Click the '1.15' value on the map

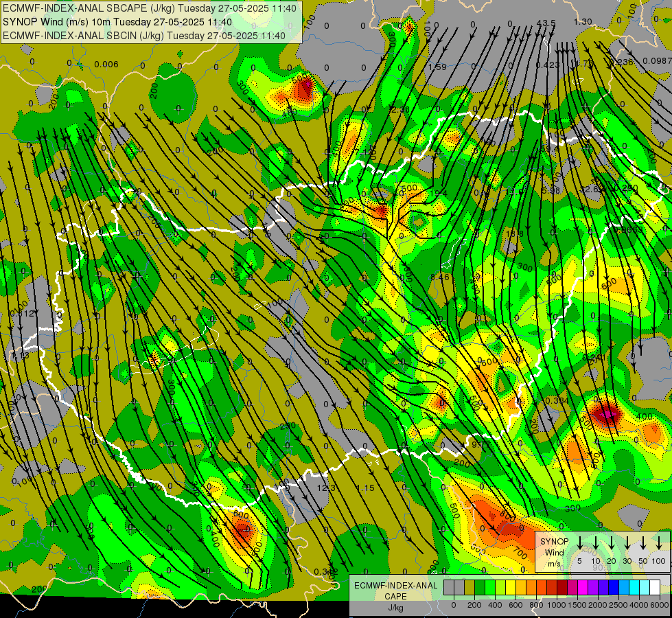point(365,488)
